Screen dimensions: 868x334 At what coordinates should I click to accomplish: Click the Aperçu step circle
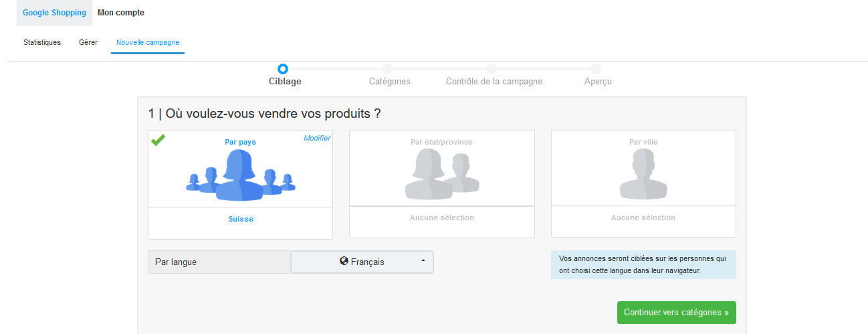click(596, 68)
